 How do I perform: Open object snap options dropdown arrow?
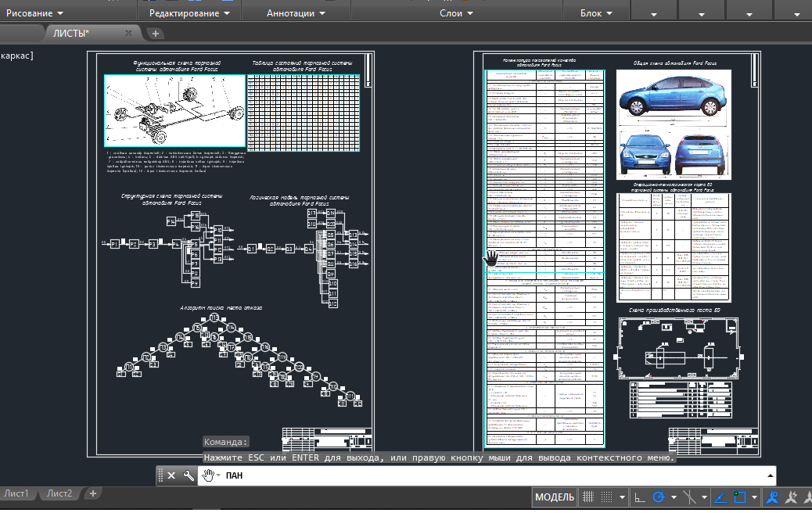[x=755, y=497]
